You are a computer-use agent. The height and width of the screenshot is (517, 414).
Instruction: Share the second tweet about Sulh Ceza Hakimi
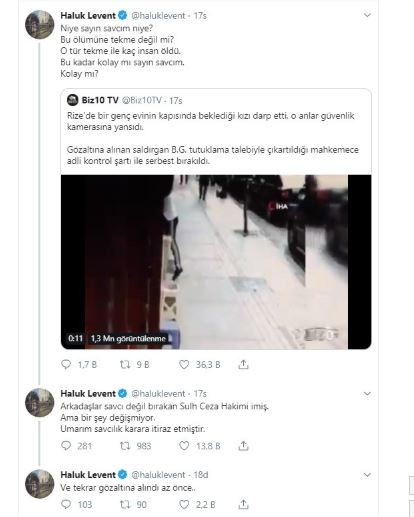click(243, 446)
